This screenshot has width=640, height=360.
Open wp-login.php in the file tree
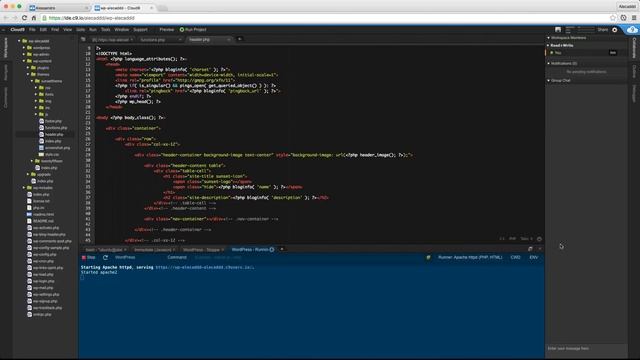tap(43, 281)
